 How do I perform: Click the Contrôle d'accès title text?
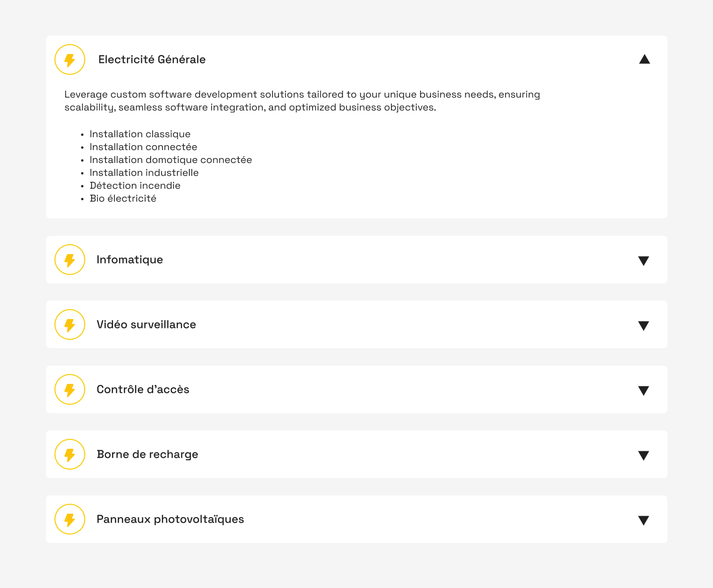(x=143, y=389)
